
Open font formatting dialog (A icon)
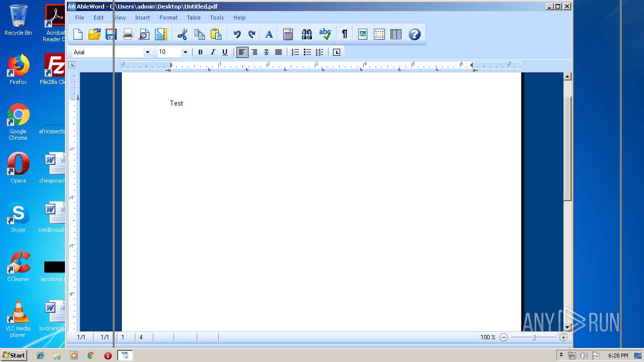click(269, 34)
